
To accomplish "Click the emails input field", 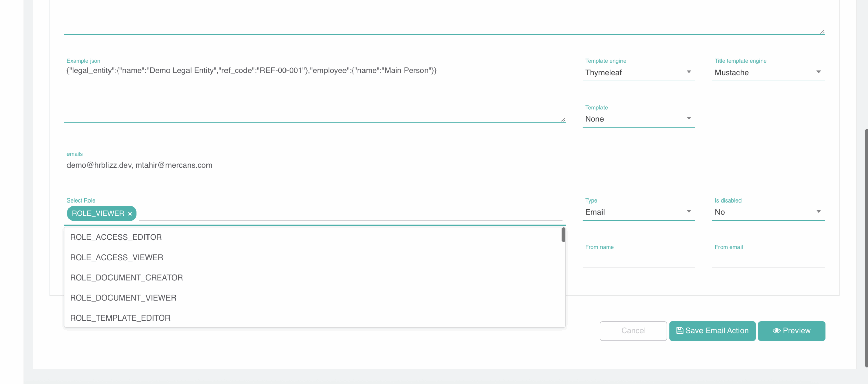I will click(x=314, y=165).
